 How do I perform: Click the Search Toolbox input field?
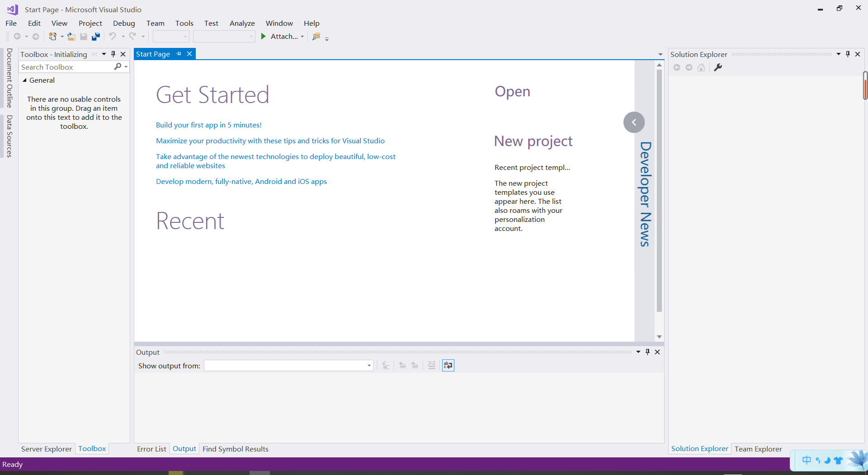(66, 67)
